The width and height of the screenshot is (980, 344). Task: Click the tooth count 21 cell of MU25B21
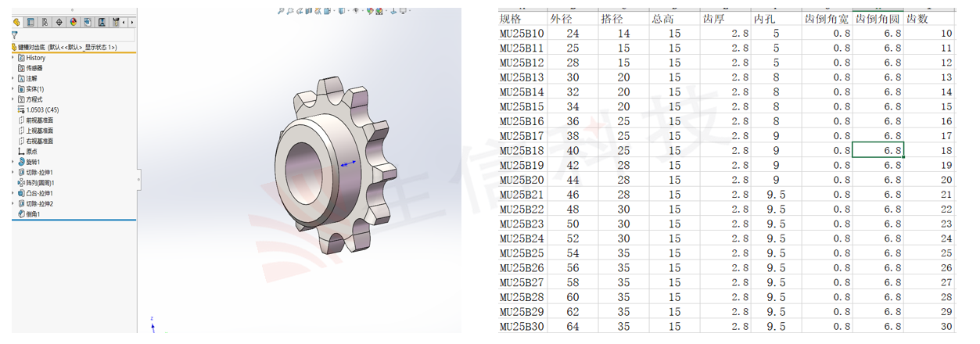pos(930,194)
